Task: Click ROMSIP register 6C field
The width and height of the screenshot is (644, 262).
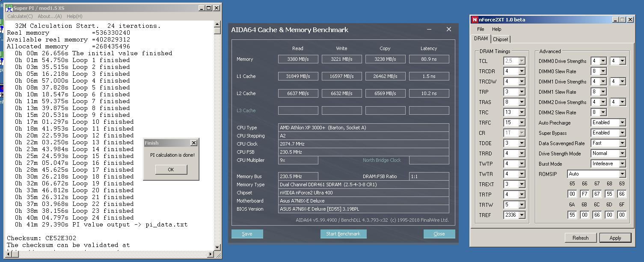Action: point(597,215)
